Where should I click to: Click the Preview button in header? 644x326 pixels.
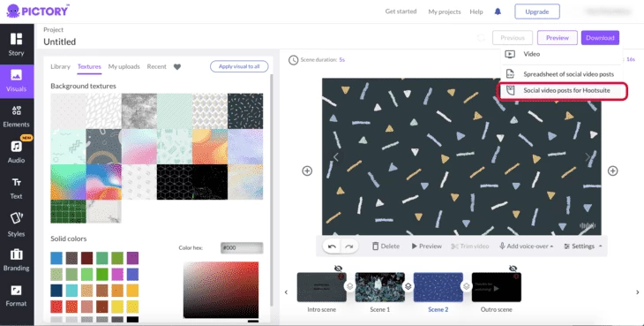558,38
